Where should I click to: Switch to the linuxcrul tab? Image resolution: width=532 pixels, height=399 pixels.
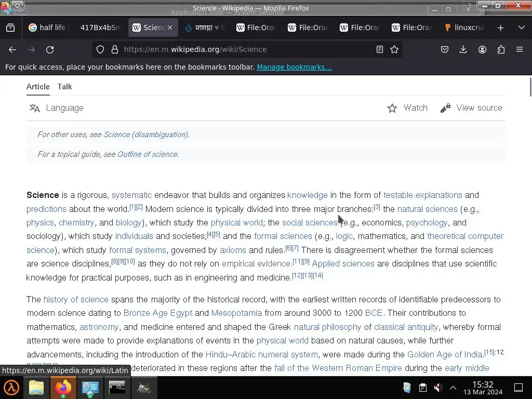tap(465, 28)
